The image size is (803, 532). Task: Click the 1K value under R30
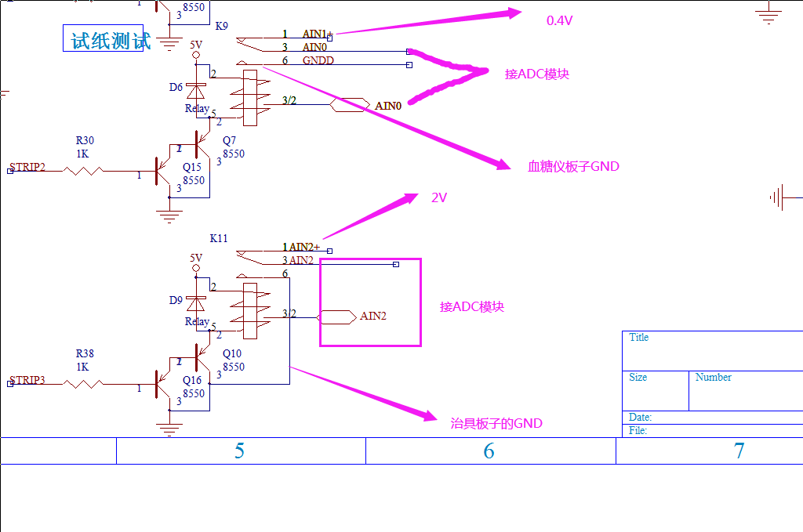[82, 154]
